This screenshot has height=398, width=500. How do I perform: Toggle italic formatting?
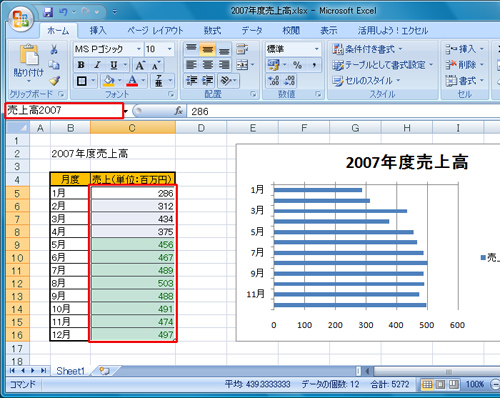coord(97,65)
